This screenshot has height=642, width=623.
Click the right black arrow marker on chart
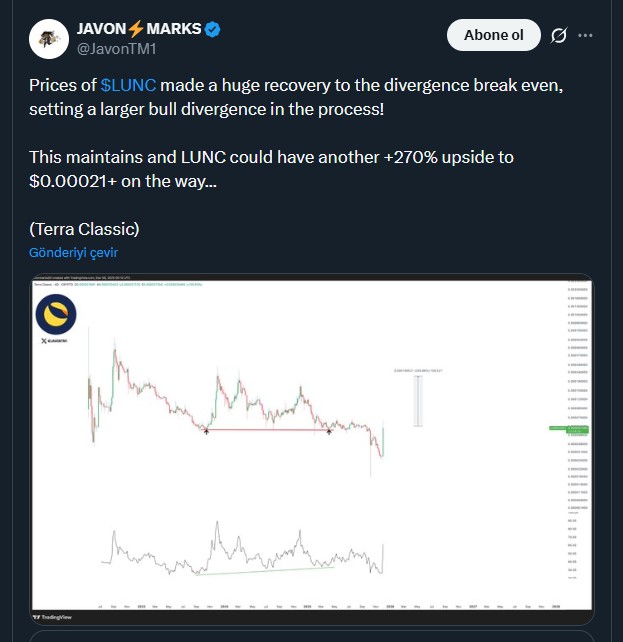(330, 431)
